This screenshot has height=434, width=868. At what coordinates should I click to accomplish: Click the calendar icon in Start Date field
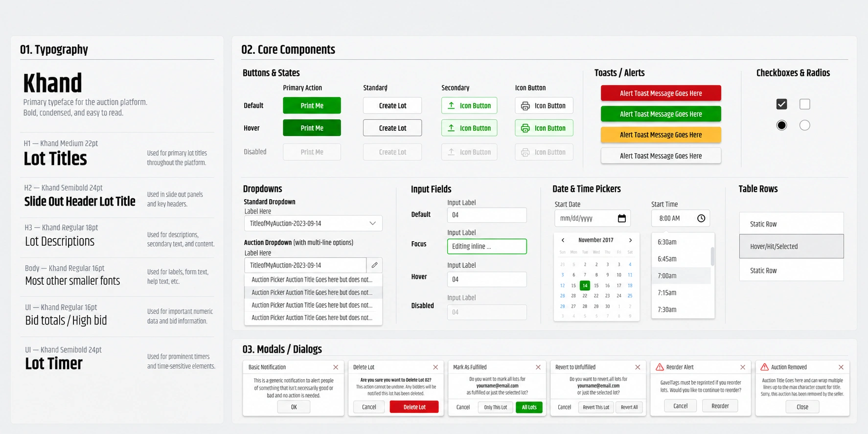pyautogui.click(x=621, y=218)
